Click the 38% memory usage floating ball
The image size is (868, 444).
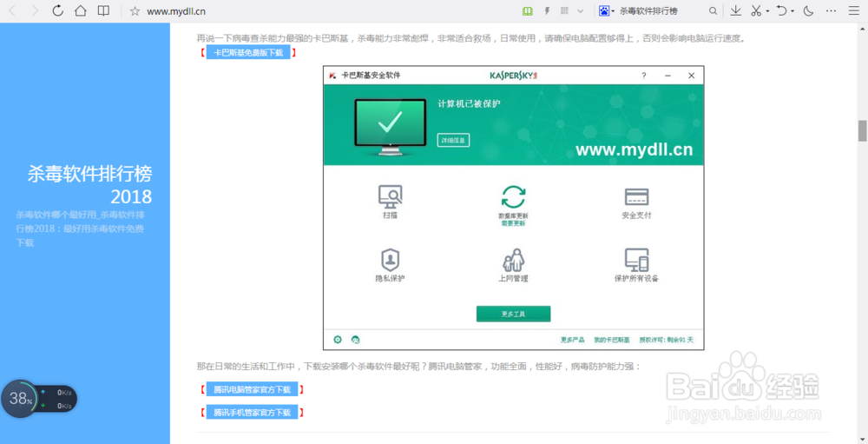pyautogui.click(x=20, y=399)
